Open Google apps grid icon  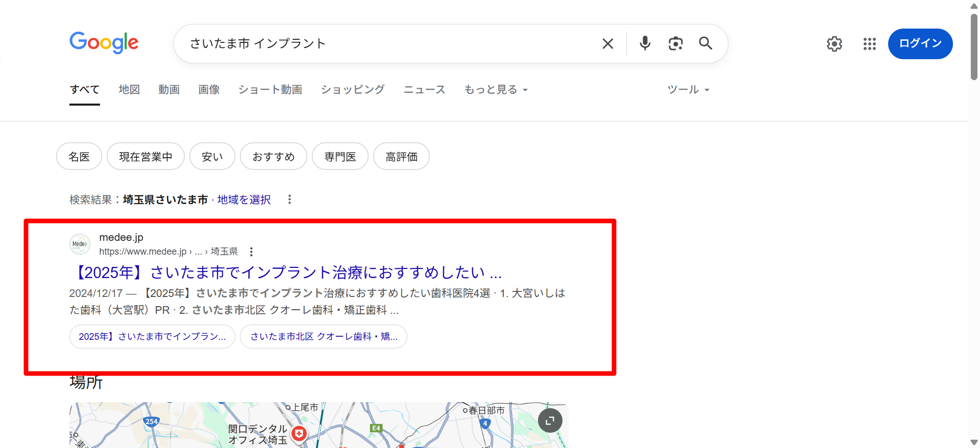coord(870,44)
